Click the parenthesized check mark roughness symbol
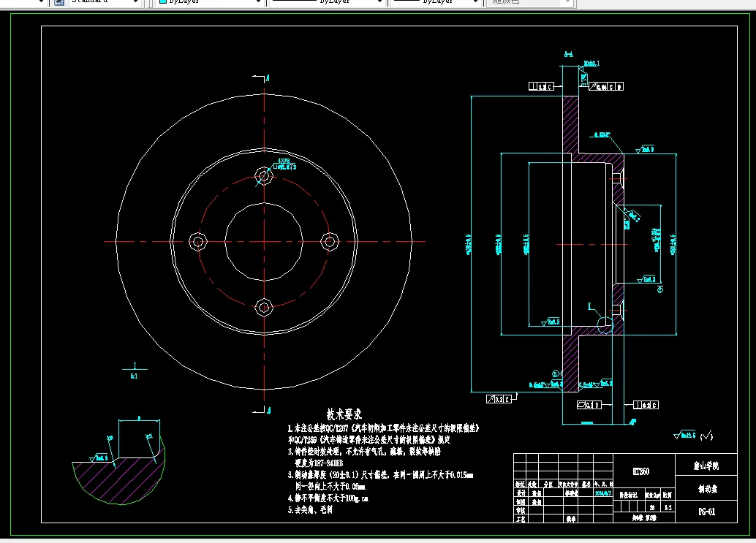The width and height of the screenshot is (756, 543). pos(706,436)
